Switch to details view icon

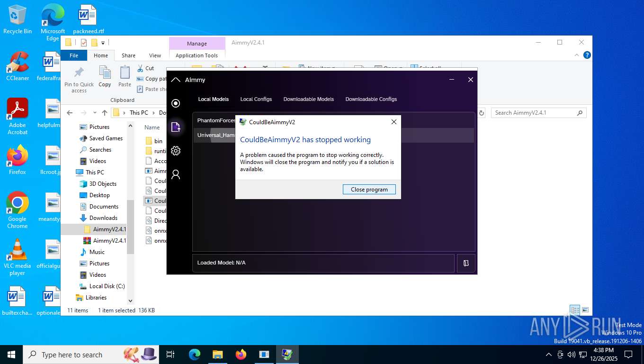click(x=575, y=310)
